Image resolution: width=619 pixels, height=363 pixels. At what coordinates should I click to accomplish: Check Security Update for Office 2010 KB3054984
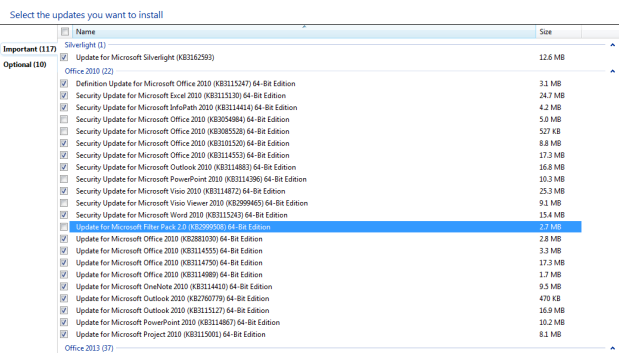pyautogui.click(x=64, y=119)
